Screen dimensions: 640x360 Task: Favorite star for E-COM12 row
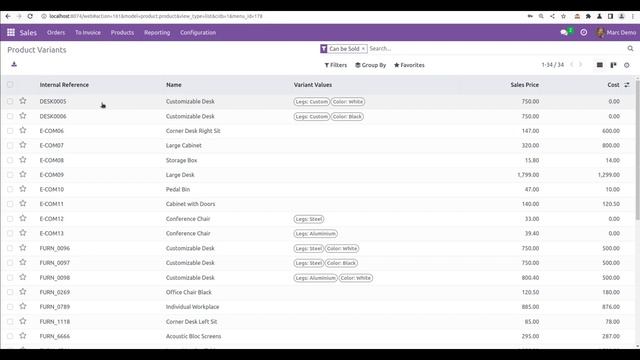coord(23,218)
